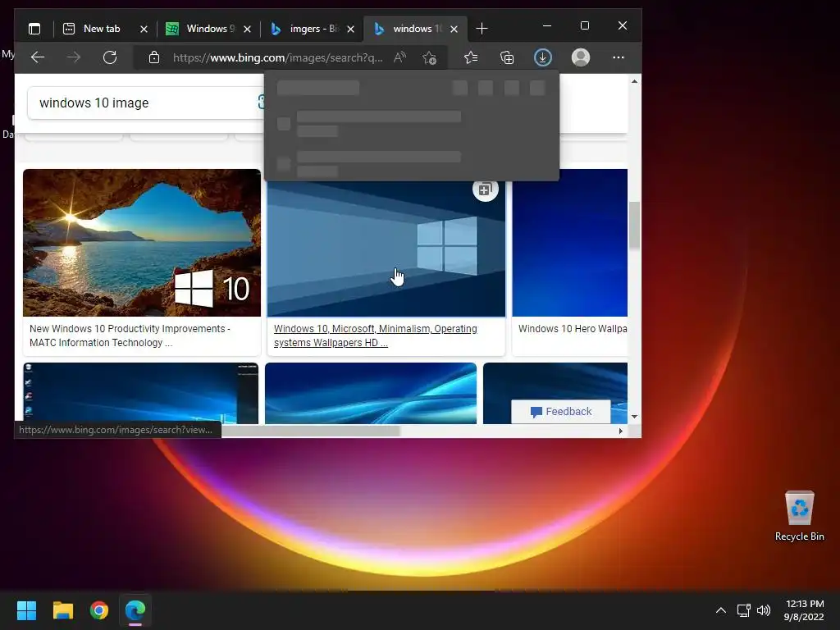
Task: Close the Windows 9 tab
Action: [x=247, y=29]
